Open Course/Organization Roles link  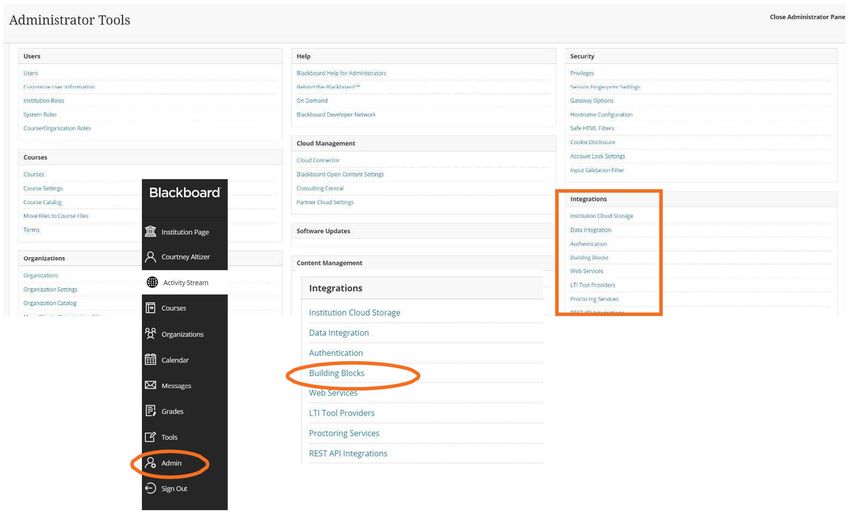pos(57,128)
